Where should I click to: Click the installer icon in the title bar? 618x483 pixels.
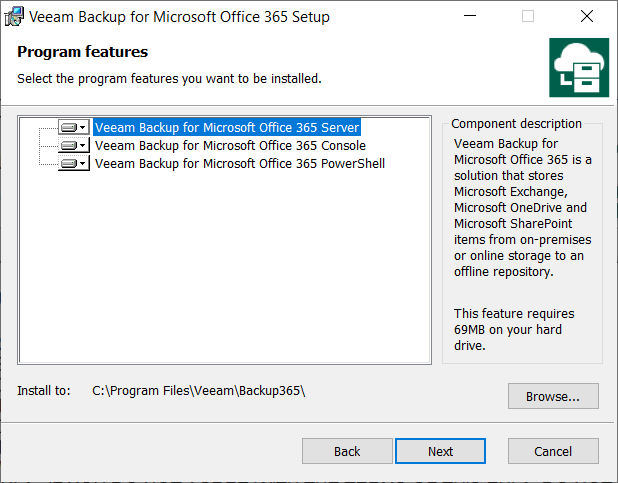tap(16, 17)
